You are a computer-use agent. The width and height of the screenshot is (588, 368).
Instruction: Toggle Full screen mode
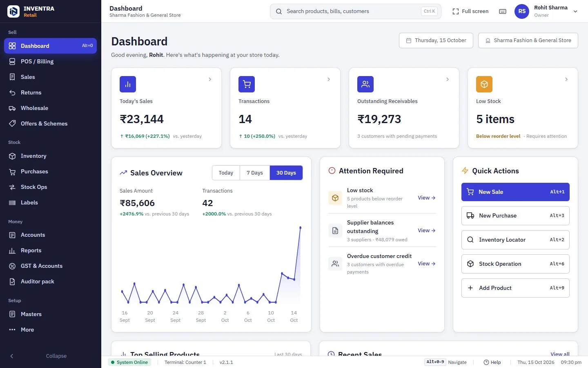(470, 11)
